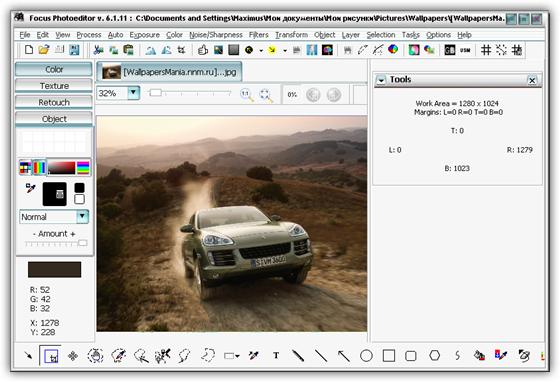The height and width of the screenshot is (382, 560).
Task: Collapse the Tools panel arrow
Action: [x=381, y=80]
